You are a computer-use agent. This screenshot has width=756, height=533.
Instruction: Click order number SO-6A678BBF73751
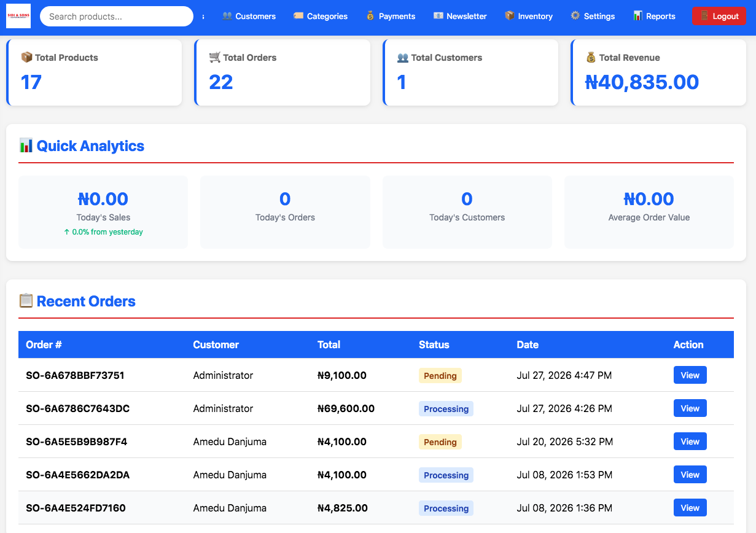pyautogui.click(x=75, y=375)
